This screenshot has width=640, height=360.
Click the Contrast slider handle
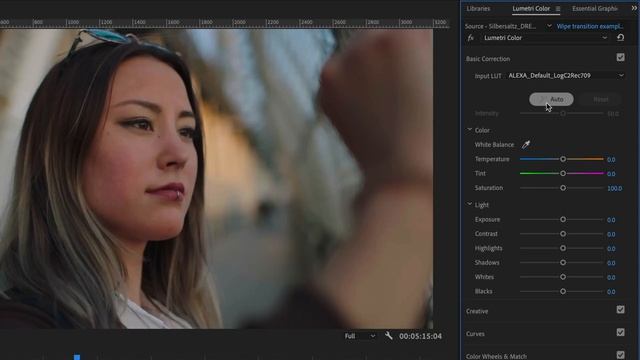[x=563, y=234]
